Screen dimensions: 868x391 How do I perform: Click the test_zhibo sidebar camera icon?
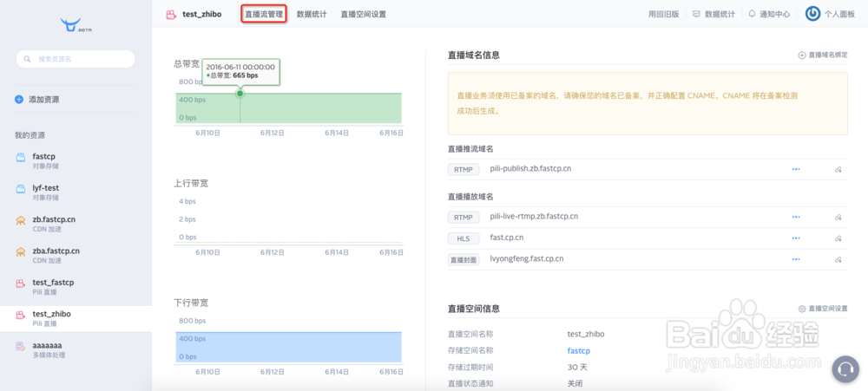21,315
